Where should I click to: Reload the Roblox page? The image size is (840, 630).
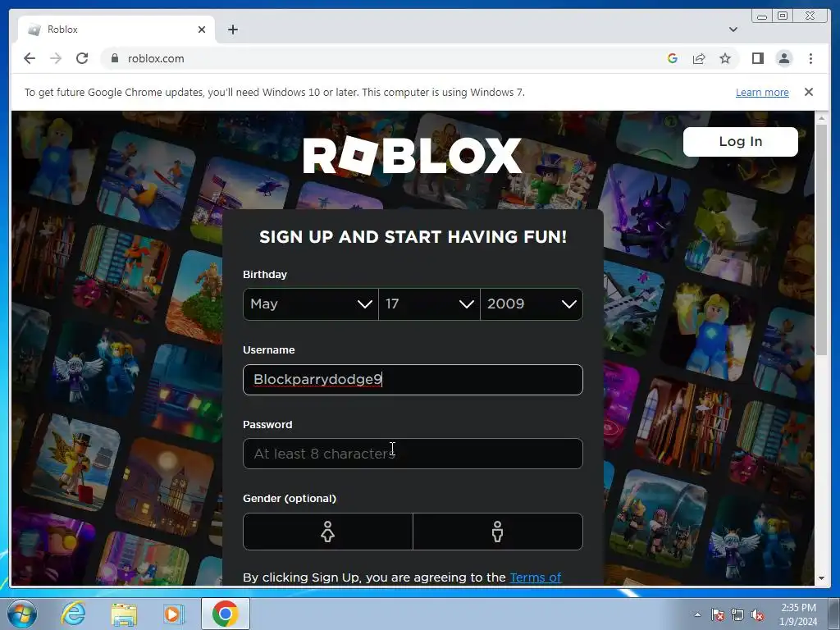(x=82, y=58)
